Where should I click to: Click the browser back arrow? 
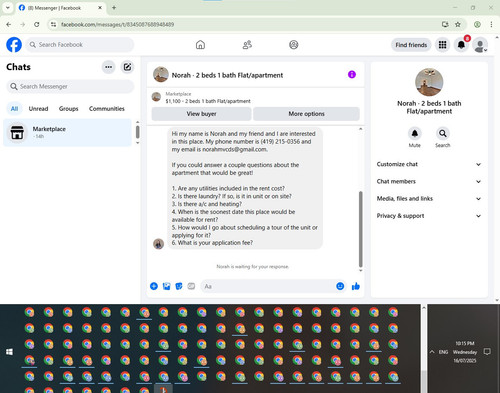click(9, 24)
